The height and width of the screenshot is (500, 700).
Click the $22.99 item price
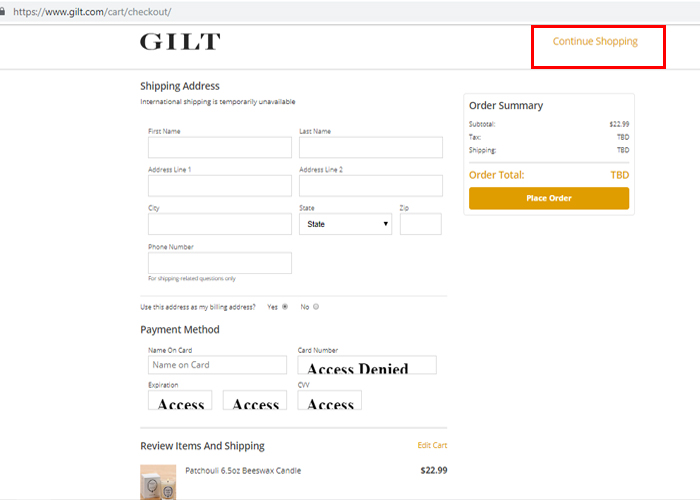(434, 470)
